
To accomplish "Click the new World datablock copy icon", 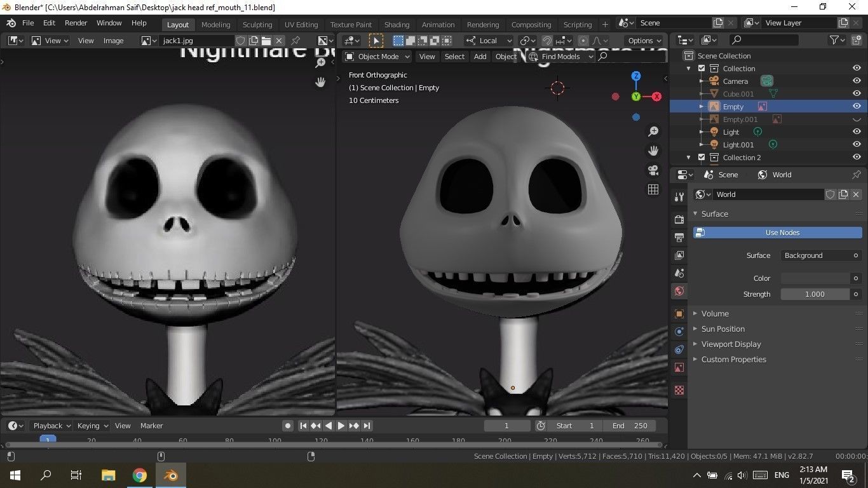I will point(843,194).
